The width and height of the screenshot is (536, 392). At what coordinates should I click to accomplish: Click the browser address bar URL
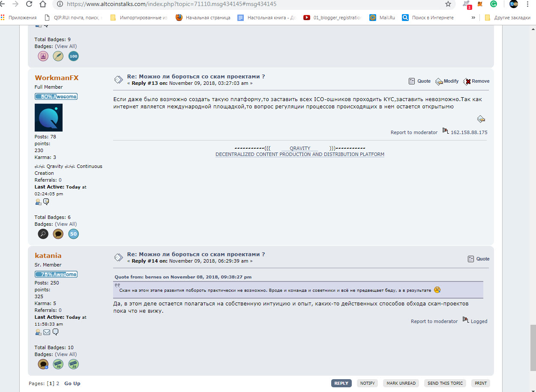(x=171, y=4)
